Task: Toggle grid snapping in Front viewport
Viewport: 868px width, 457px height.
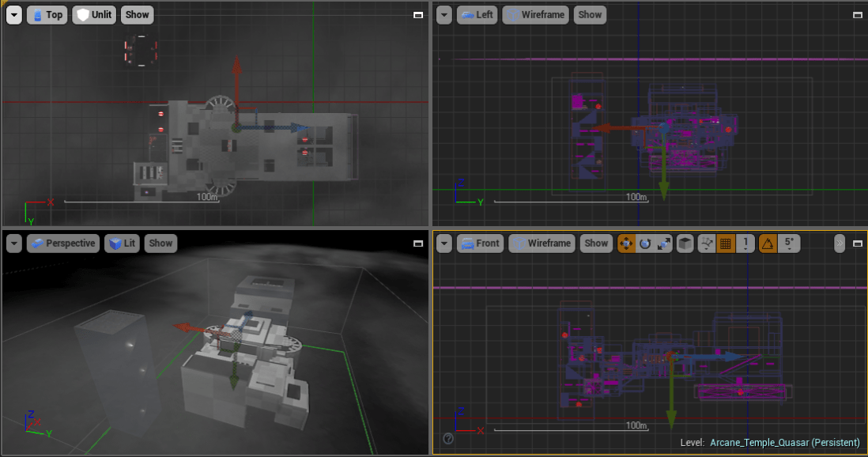Action: click(726, 244)
